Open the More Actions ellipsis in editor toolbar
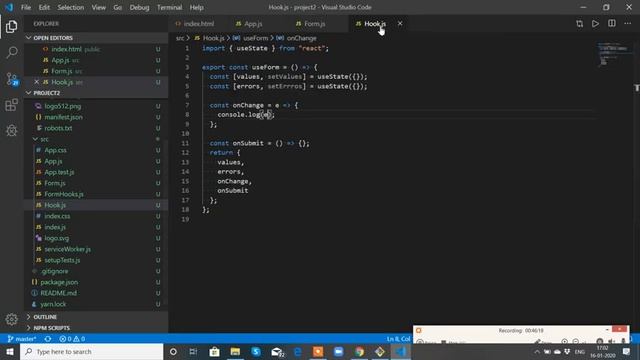 (627, 24)
